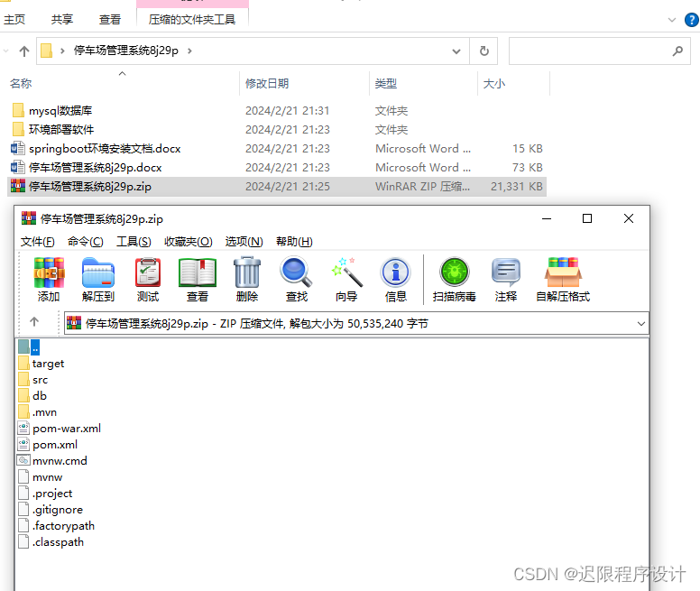Click the search magnifier in Explorer
The width and height of the screenshot is (700, 591).
tap(677, 51)
